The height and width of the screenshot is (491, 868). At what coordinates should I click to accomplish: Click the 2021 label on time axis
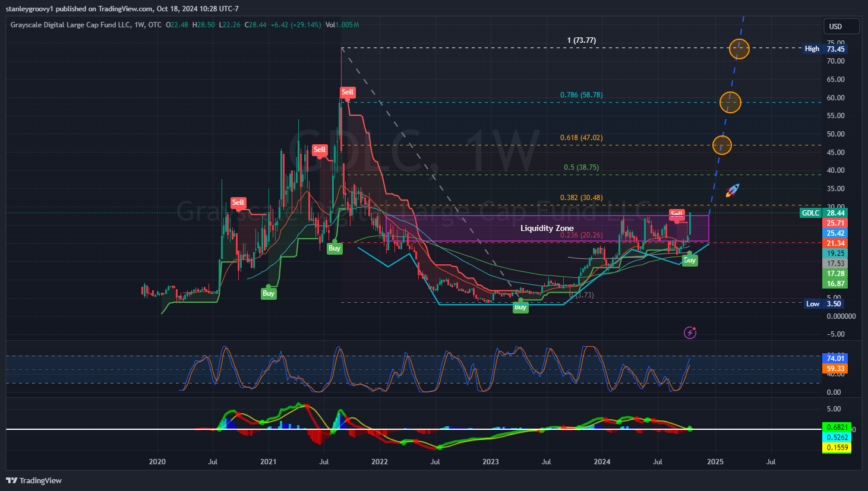pyautogui.click(x=269, y=462)
